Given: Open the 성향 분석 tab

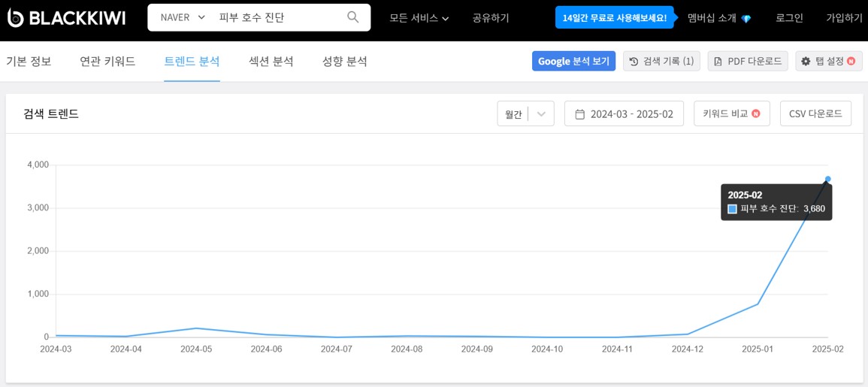Looking at the screenshot, I should tap(344, 62).
